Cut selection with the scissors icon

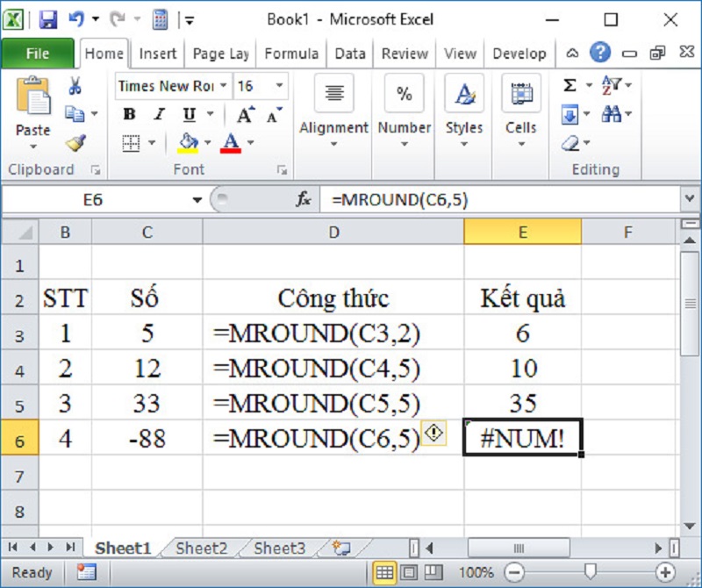pos(75,85)
